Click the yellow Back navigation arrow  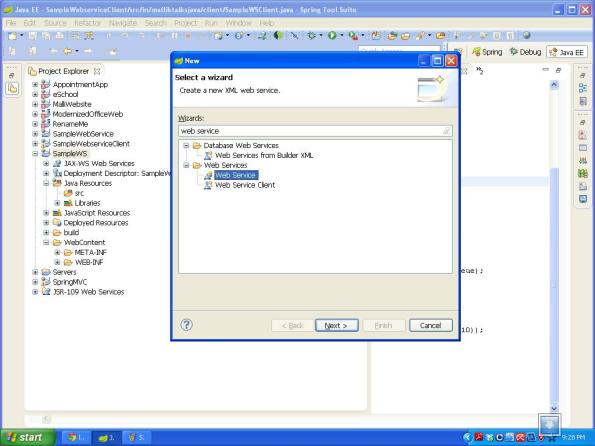(68, 51)
